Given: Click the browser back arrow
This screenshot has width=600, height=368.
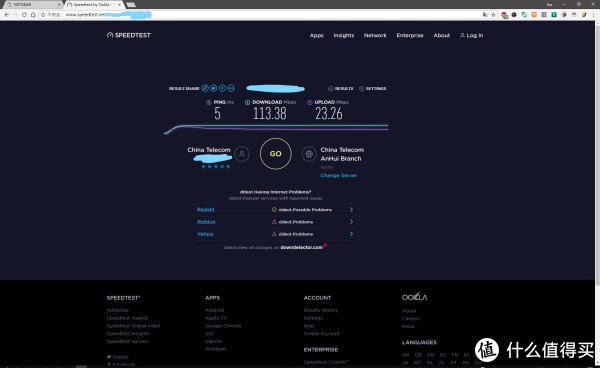Looking at the screenshot, I should 7,15.
